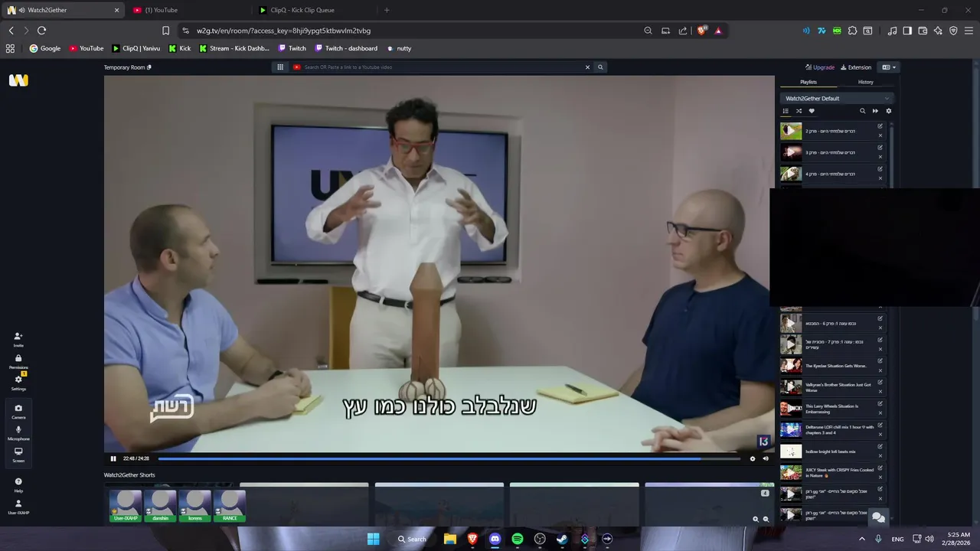
Task: Switch to the YouTube browser tab
Action: 188,10
